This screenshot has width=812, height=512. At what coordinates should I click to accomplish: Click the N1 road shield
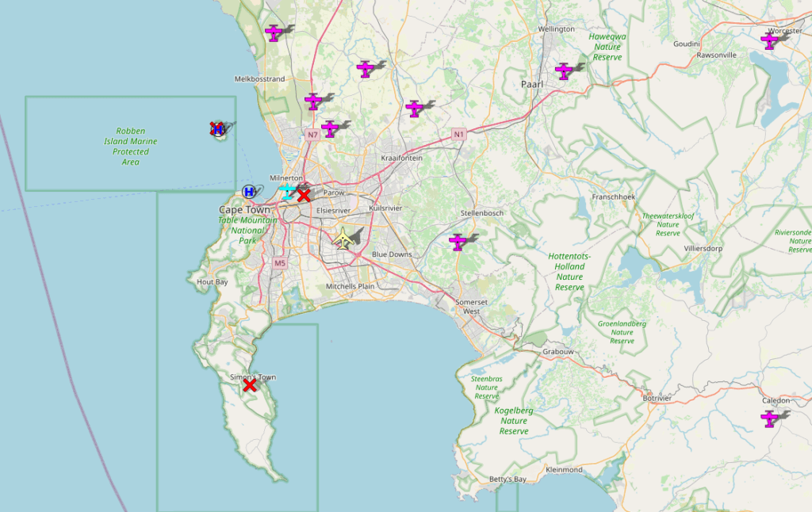click(x=458, y=135)
